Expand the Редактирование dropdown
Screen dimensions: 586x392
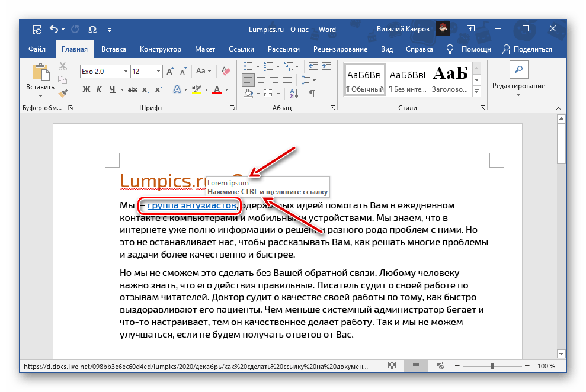[518, 86]
